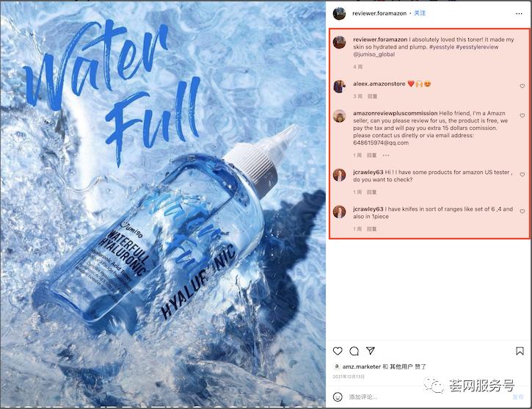Click the share paper plane icon

(371, 351)
